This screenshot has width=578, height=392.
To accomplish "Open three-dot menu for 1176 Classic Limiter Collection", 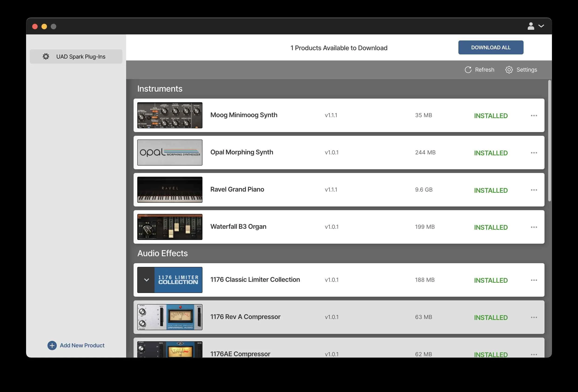I will 534,280.
